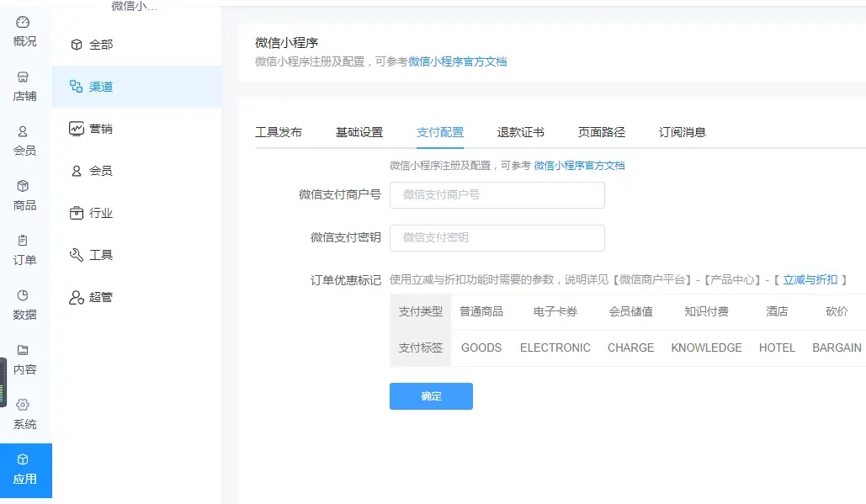Open the 页面路径 tab
This screenshot has width=866, height=504.
click(602, 132)
